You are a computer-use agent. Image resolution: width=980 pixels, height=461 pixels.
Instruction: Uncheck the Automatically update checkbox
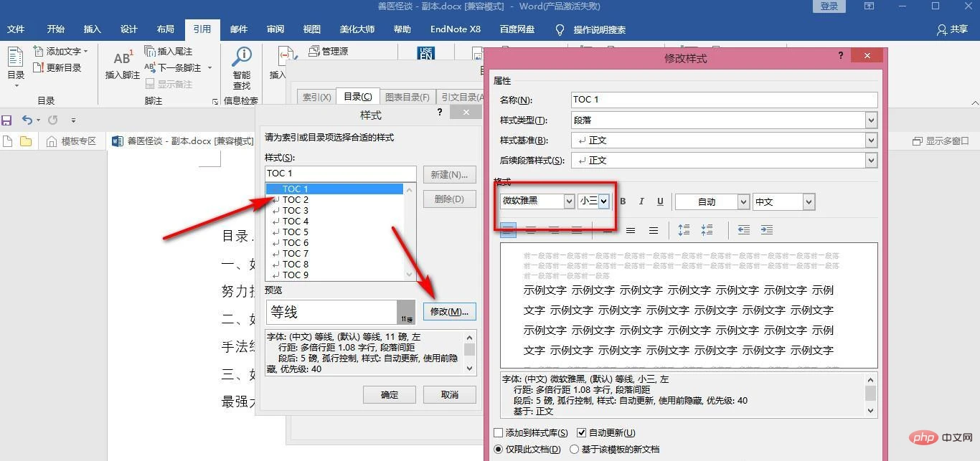click(582, 433)
